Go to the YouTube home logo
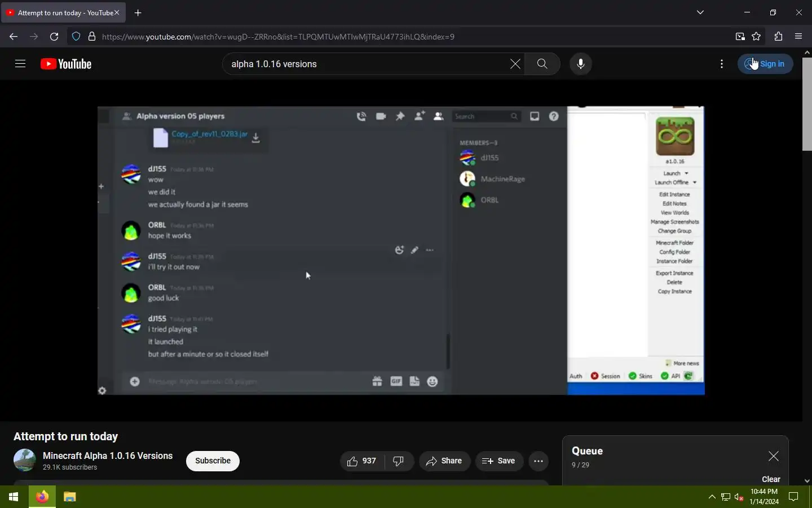Image resolution: width=812 pixels, height=508 pixels. (x=66, y=64)
